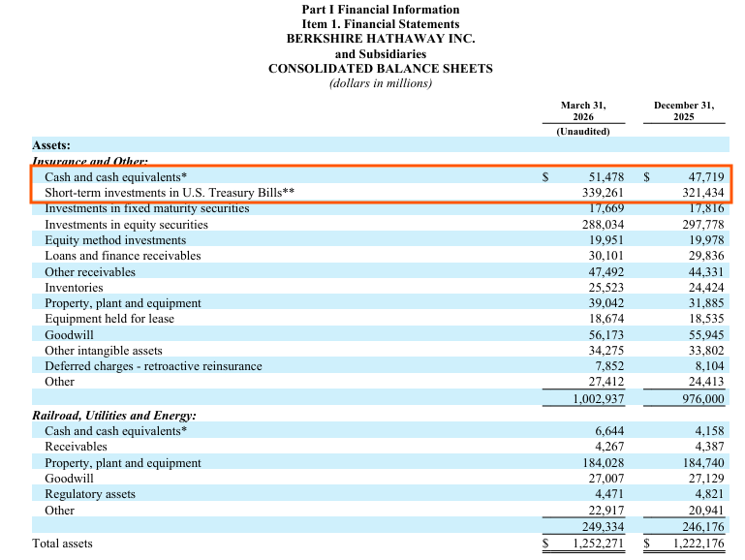Click "Part I Financial Information" heading
Viewport: 745px width, 560px height.
tap(381, 10)
